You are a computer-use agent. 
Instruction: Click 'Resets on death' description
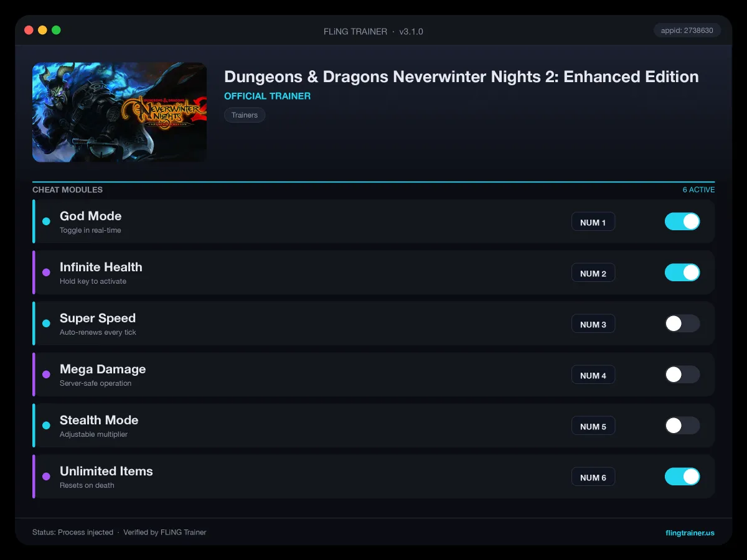87,485
